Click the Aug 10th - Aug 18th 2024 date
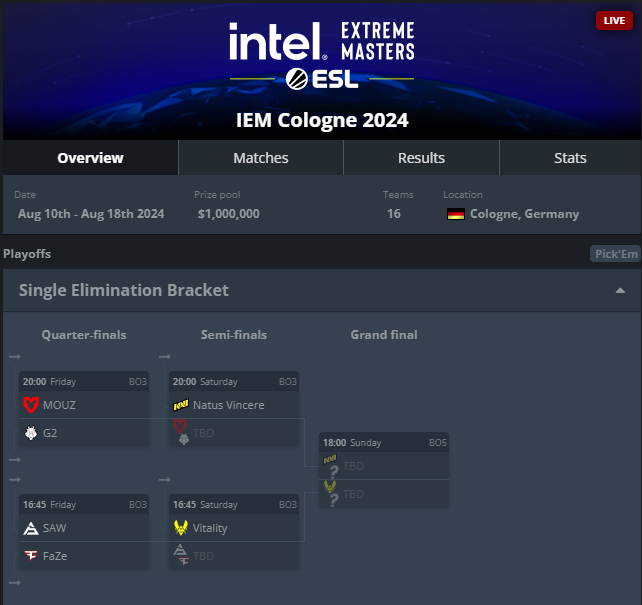The image size is (642, 605). click(x=91, y=214)
